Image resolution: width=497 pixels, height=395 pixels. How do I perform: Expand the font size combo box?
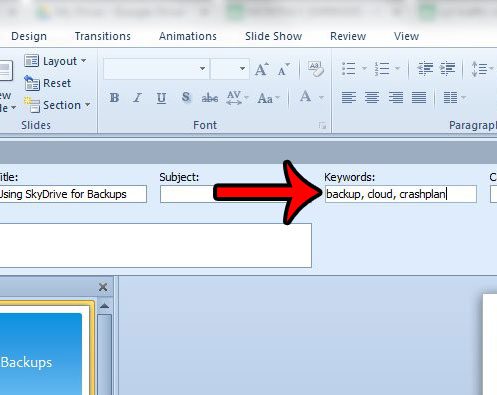[x=242, y=69]
